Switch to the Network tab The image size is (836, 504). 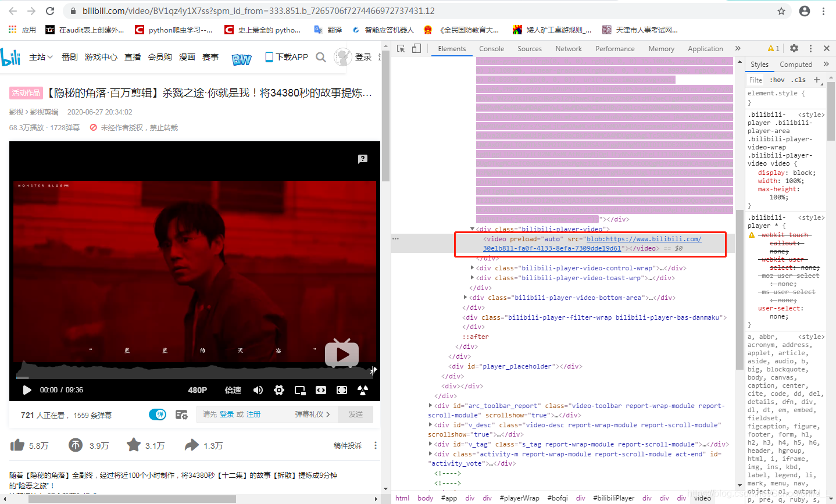click(569, 49)
